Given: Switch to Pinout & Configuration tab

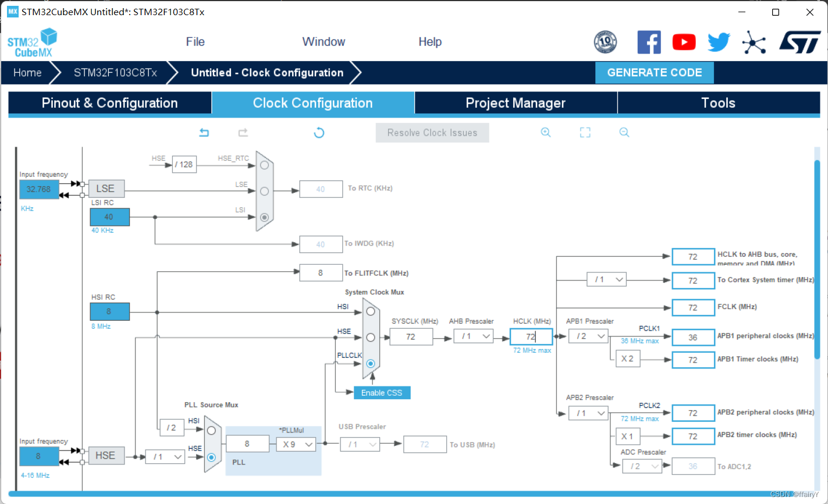Looking at the screenshot, I should click(110, 103).
